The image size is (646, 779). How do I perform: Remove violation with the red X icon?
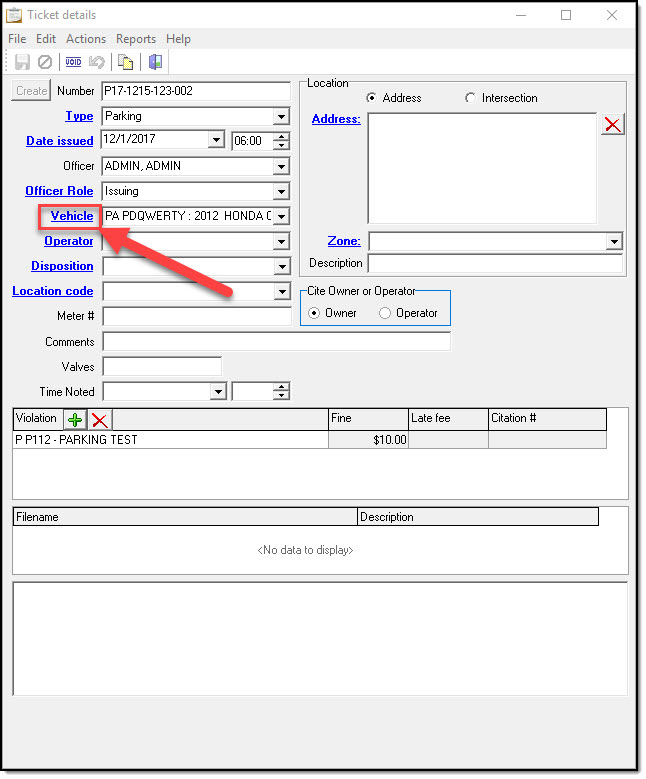(x=100, y=420)
